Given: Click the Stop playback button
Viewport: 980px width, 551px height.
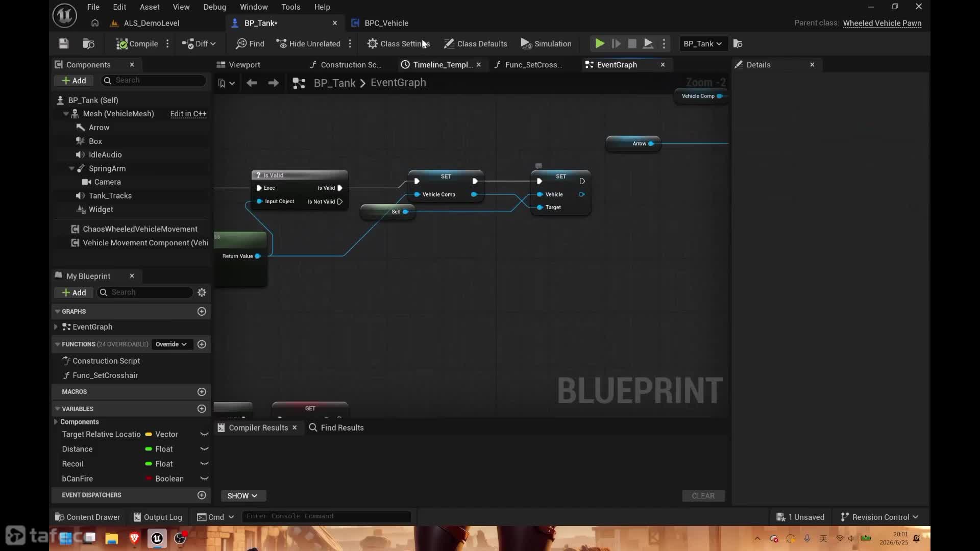Looking at the screenshot, I should tap(632, 44).
